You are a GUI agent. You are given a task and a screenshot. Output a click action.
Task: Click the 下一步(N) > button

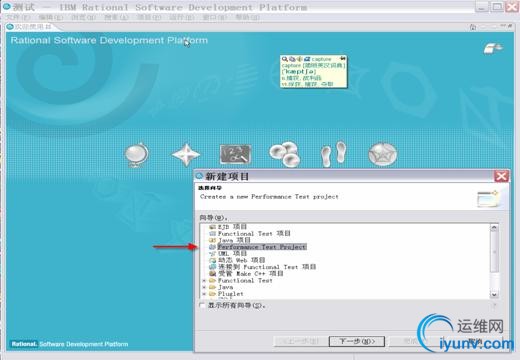coord(357,341)
